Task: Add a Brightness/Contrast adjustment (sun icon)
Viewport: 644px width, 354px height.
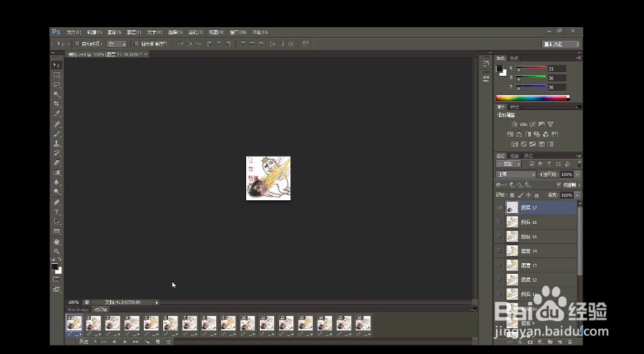Action: point(514,124)
